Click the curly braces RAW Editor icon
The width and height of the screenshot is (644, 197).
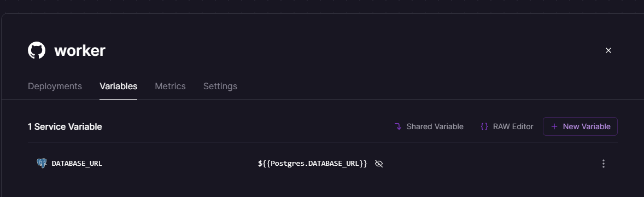coord(484,126)
